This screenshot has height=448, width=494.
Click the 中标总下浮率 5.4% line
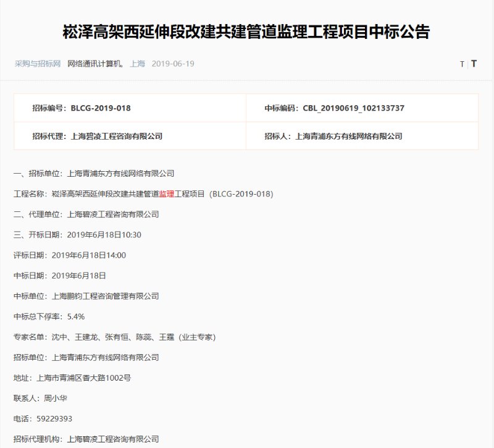click(x=49, y=316)
